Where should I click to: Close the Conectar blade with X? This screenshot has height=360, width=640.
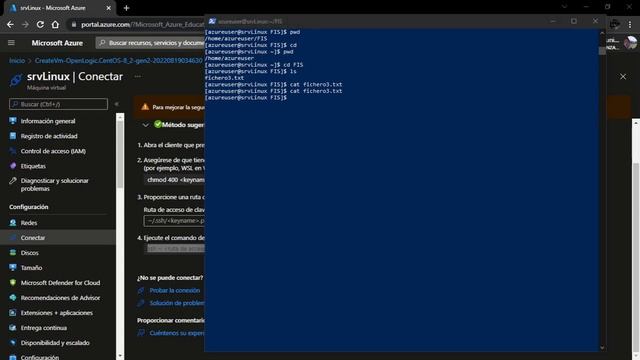(x=623, y=76)
